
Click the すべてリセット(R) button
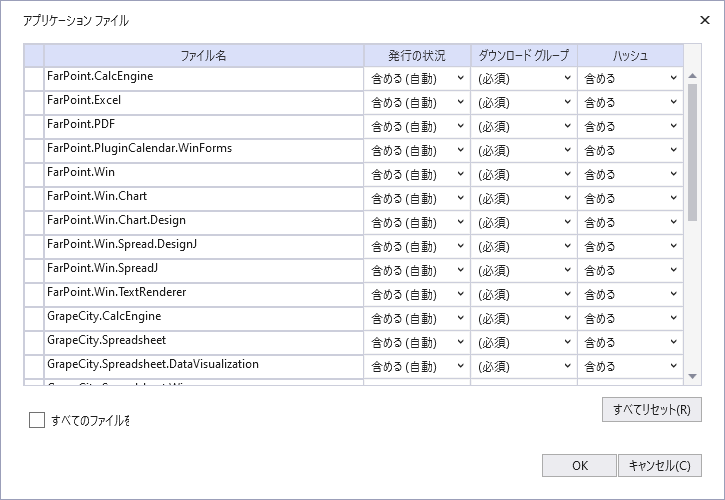pos(651,410)
